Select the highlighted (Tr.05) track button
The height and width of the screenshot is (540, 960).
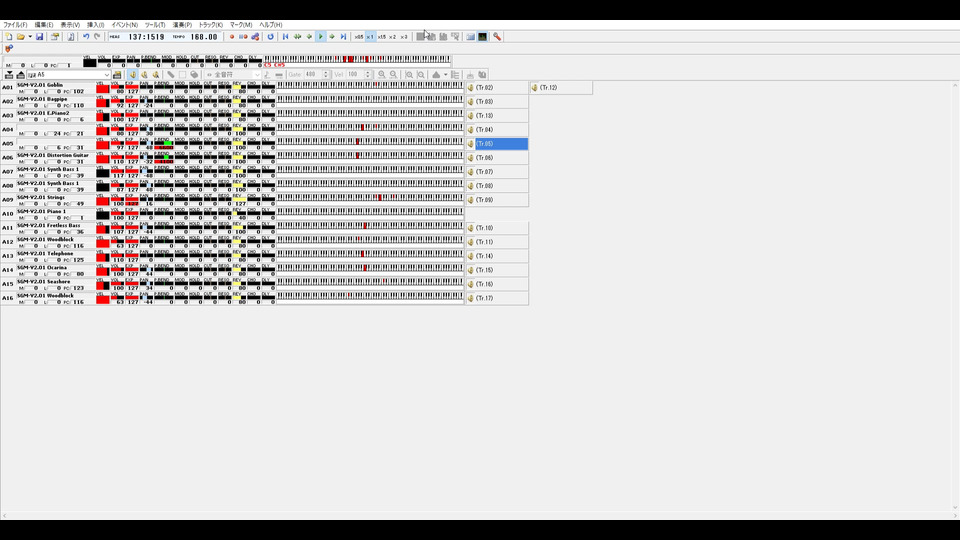[x=501, y=144]
